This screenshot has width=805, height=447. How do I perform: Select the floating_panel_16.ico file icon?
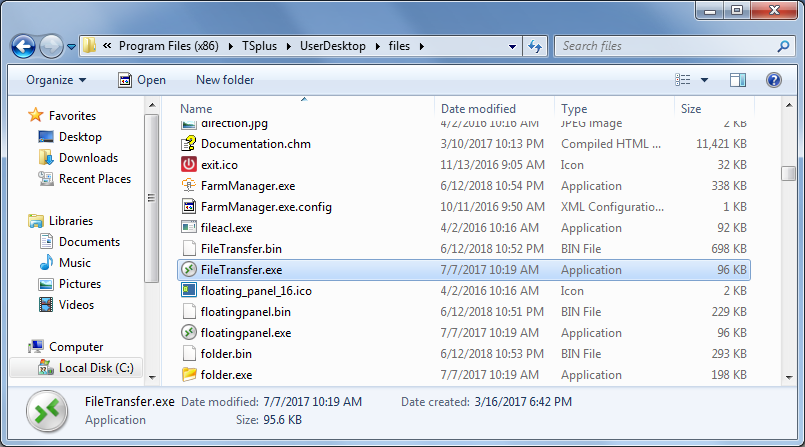pos(189,291)
